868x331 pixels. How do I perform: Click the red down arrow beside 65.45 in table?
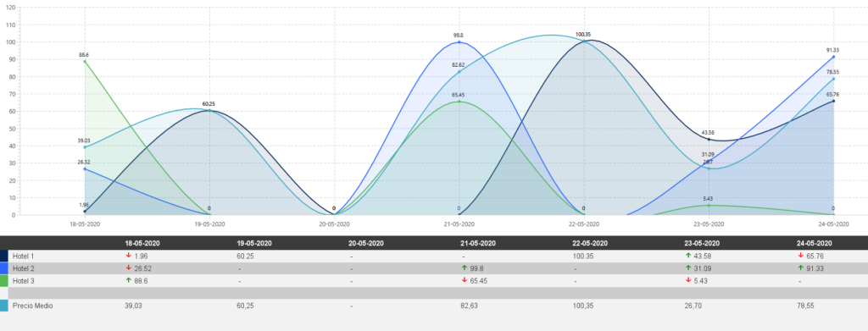[x=464, y=280]
